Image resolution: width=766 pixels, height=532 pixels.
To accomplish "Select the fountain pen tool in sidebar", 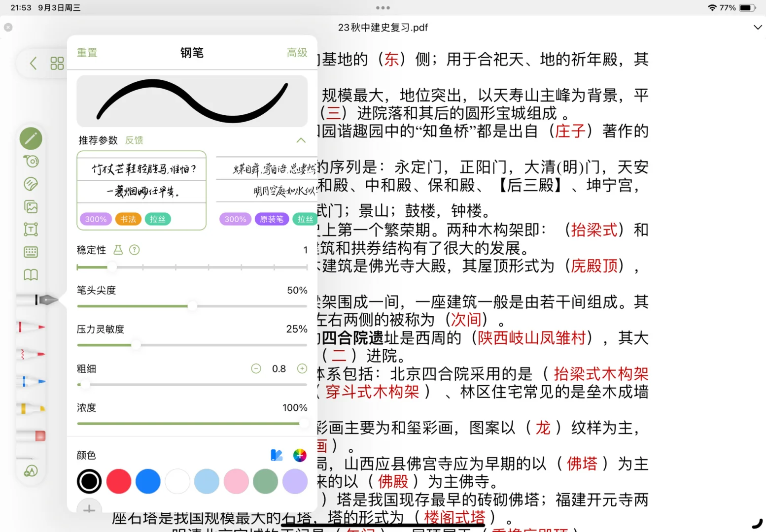I will point(42,299).
